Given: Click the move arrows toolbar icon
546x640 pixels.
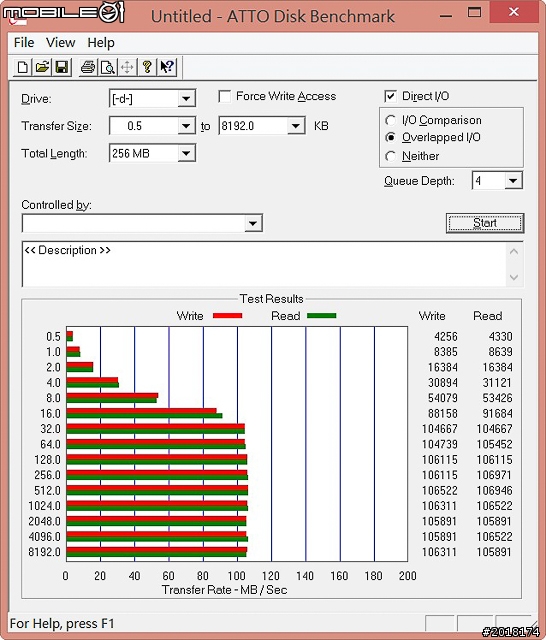Looking at the screenshot, I should click(x=127, y=67).
